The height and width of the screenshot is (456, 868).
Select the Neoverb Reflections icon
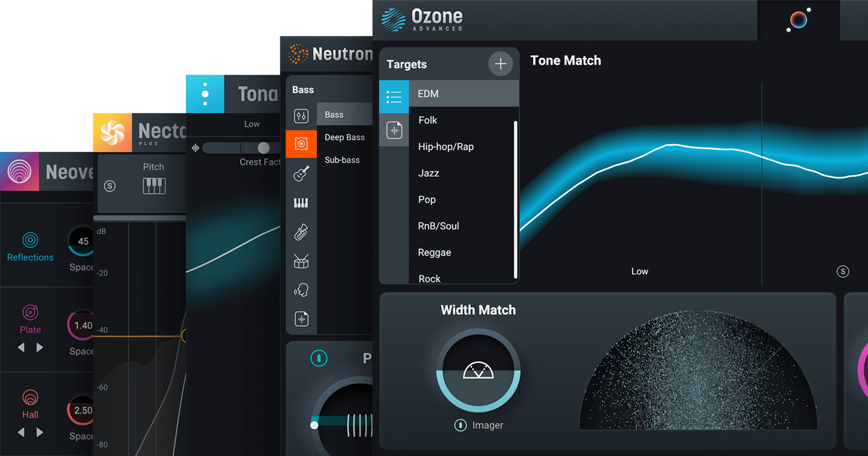[x=30, y=240]
